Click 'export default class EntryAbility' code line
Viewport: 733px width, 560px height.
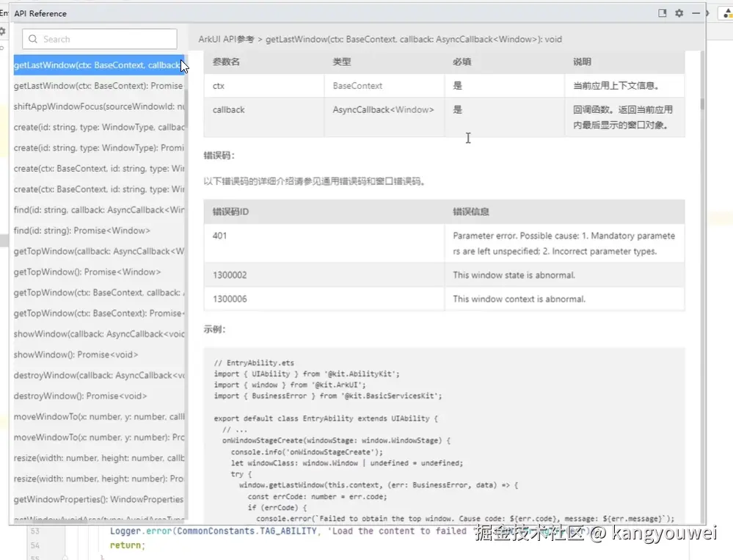[x=326, y=418]
